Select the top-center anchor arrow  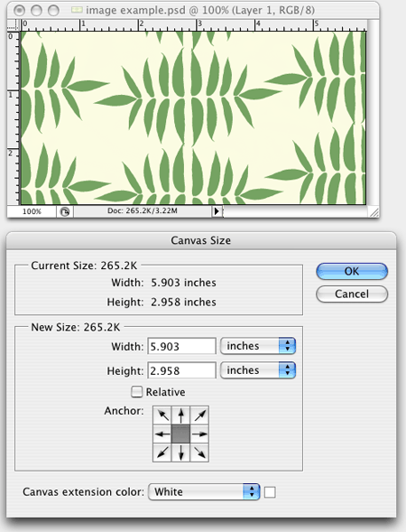(x=181, y=415)
